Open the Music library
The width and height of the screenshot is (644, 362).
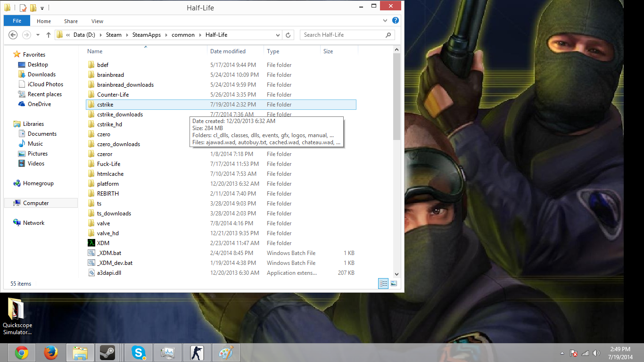[35, 144]
